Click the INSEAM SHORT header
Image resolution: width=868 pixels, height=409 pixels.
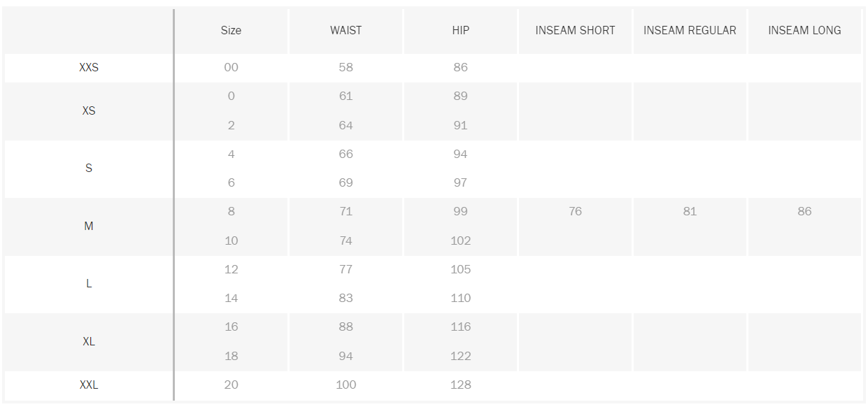(x=575, y=31)
